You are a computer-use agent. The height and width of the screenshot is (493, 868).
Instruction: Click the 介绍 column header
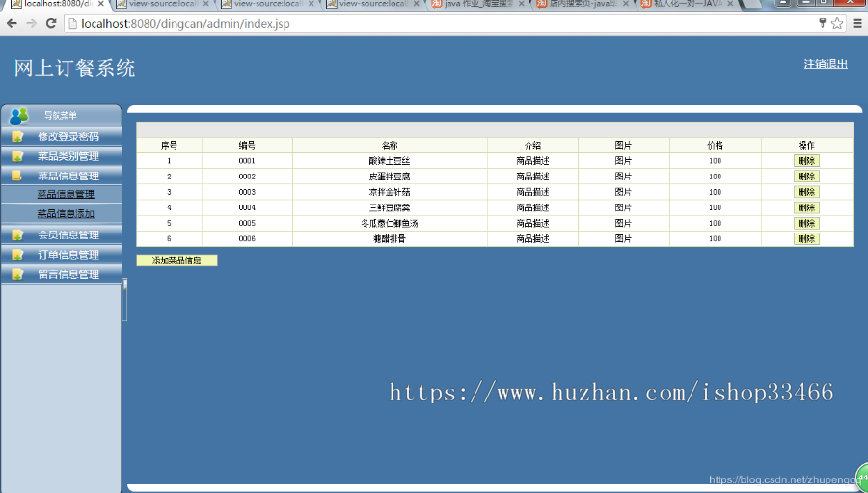click(x=532, y=145)
